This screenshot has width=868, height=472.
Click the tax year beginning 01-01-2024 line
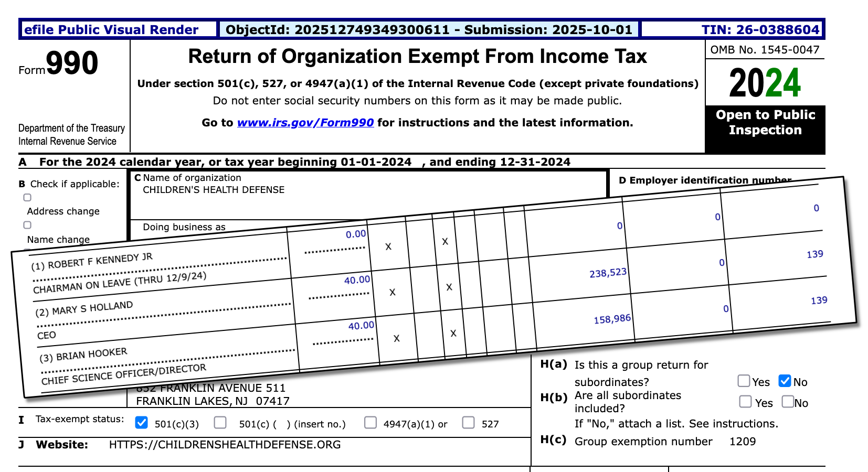[x=305, y=162]
